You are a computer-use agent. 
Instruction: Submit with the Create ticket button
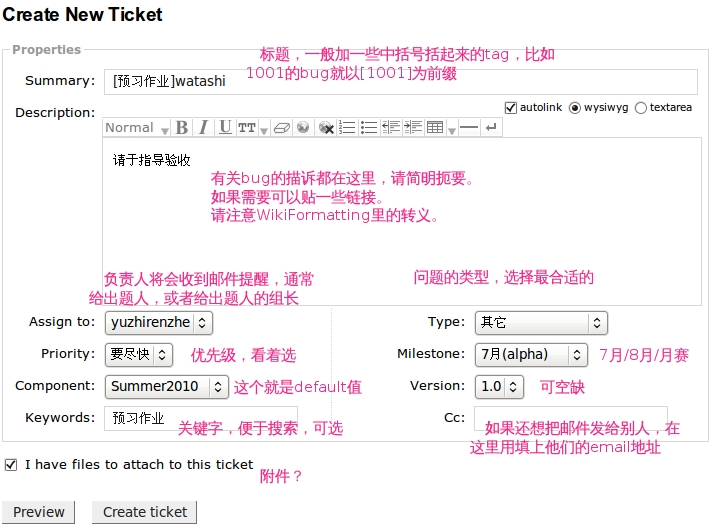click(x=145, y=512)
